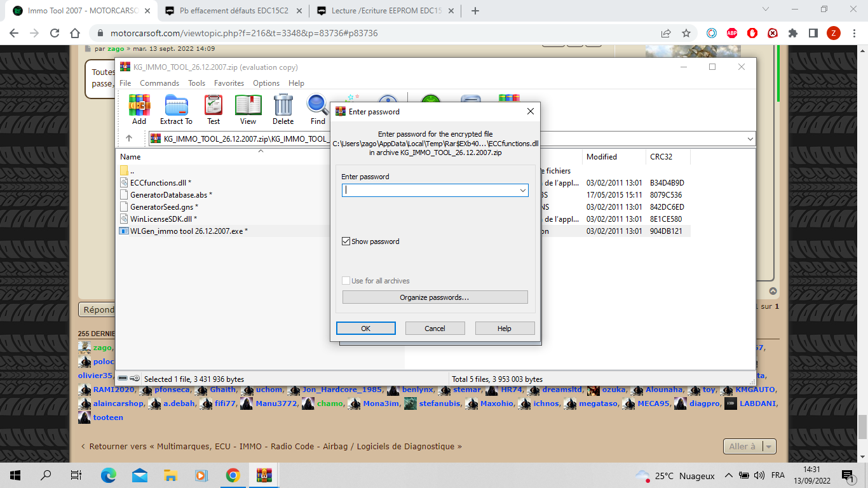The width and height of the screenshot is (868, 488).
Task: Open the File menu in WinRAR
Action: click(x=125, y=83)
